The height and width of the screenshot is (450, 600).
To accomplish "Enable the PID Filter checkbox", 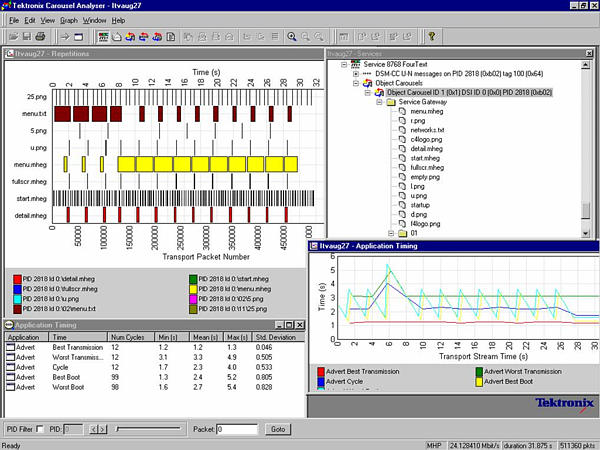I will tap(39, 429).
